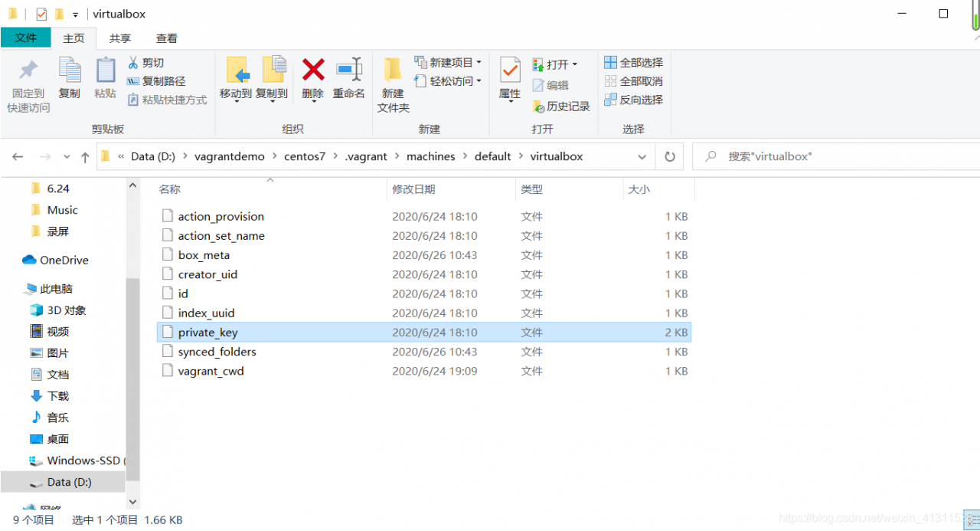Click the Back navigation arrow
This screenshot has height=531, width=980.
pos(18,156)
